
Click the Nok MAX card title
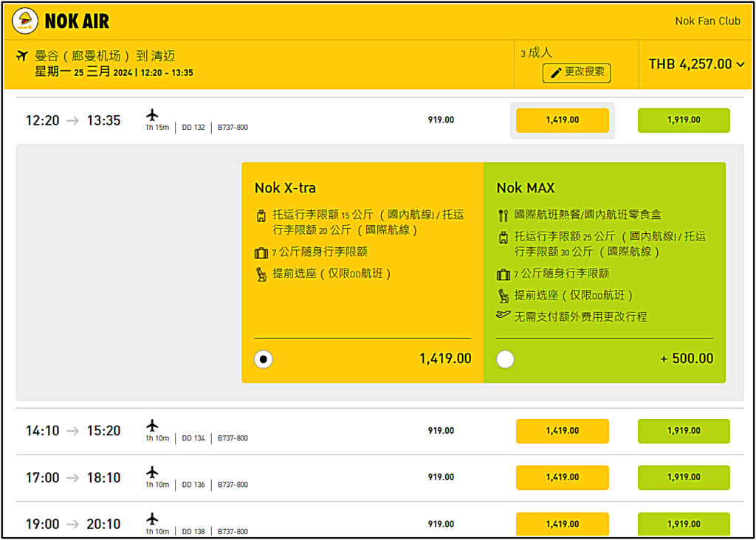click(526, 188)
